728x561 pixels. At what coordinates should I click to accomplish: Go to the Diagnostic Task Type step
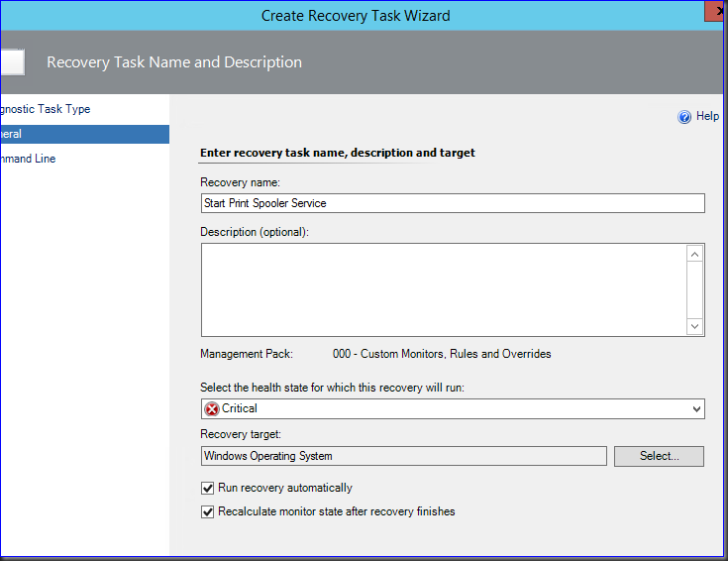click(x=52, y=109)
